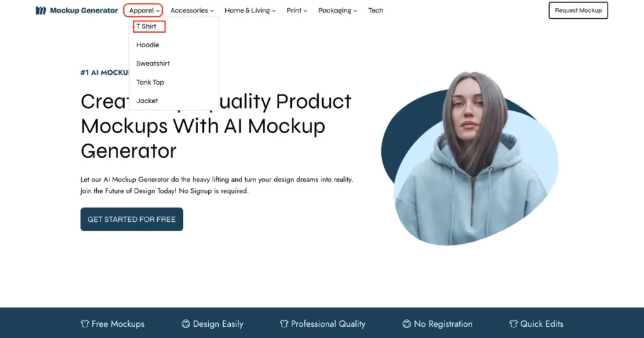Click the shirt icon beside Professional Quality
644x338 pixels.
(x=284, y=324)
